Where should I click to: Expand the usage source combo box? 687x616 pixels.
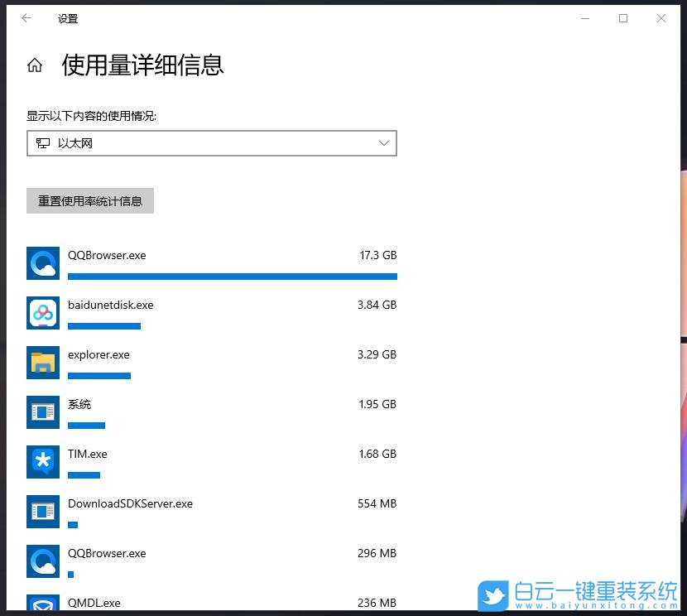[211, 142]
